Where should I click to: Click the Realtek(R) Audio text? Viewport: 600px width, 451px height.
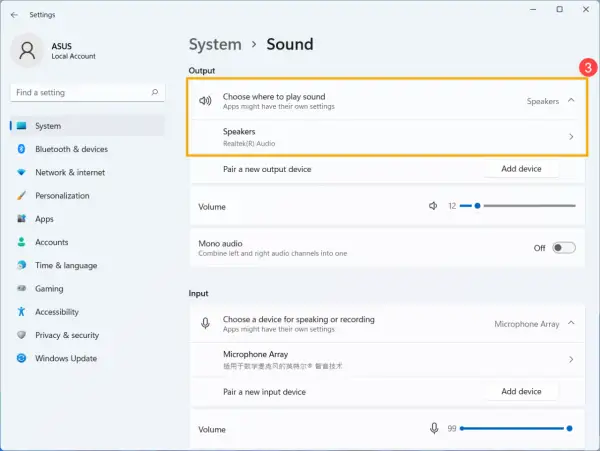(249, 143)
